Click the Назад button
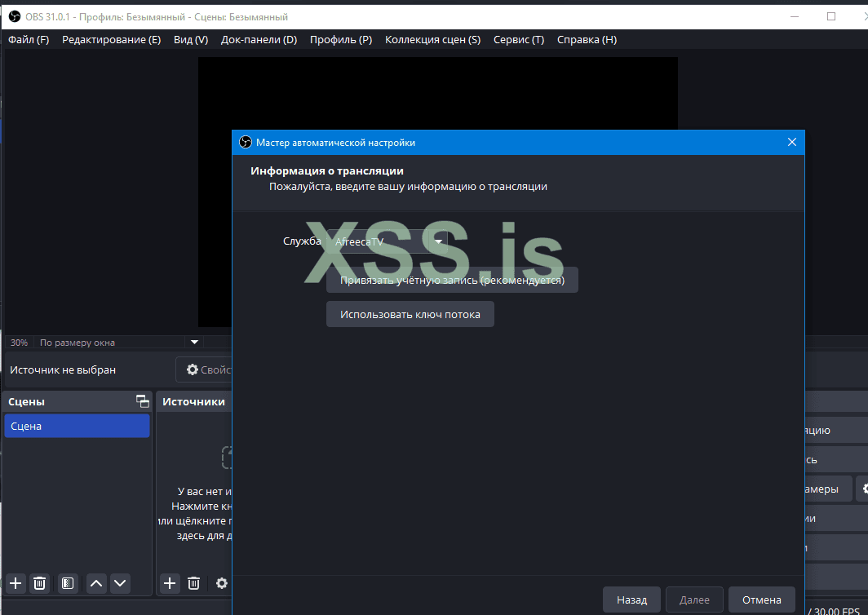Viewport: 868px width, 615px height. tap(631, 600)
